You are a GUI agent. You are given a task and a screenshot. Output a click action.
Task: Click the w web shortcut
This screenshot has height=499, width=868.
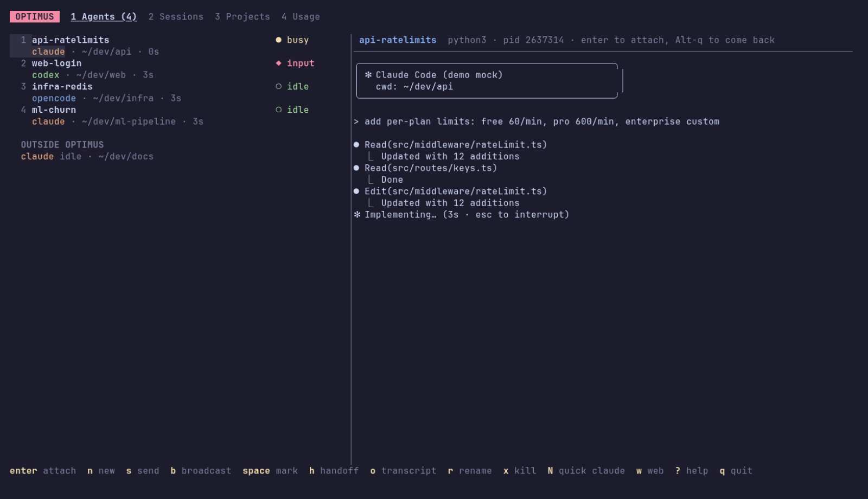(x=650, y=471)
